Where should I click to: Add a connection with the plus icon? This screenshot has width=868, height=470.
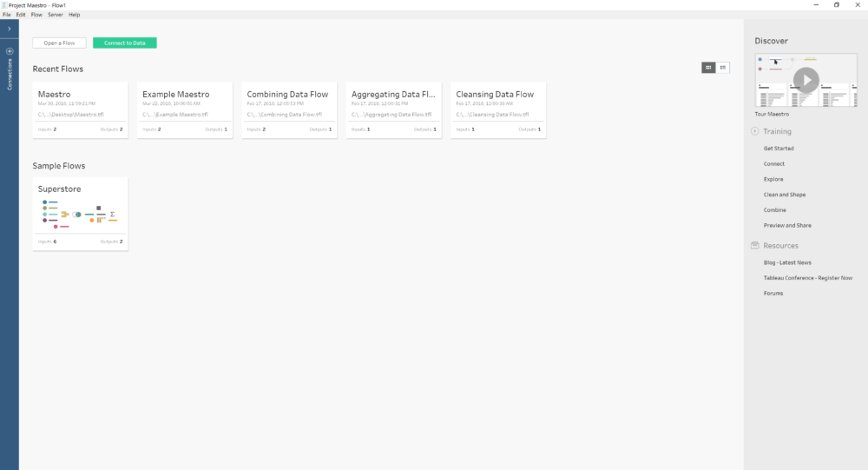coord(10,51)
